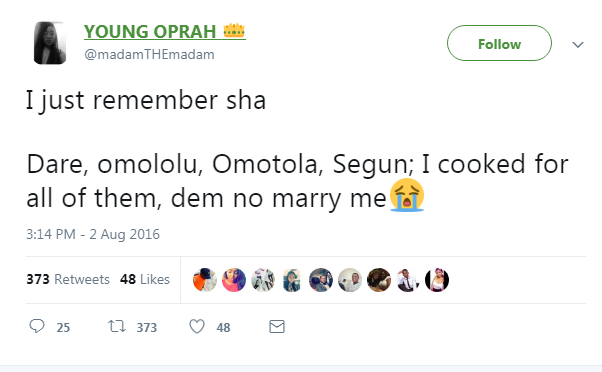Click the crown emoji beside YOUNG OPRAH
Screen dimensions: 602x372
pyautogui.click(x=234, y=30)
